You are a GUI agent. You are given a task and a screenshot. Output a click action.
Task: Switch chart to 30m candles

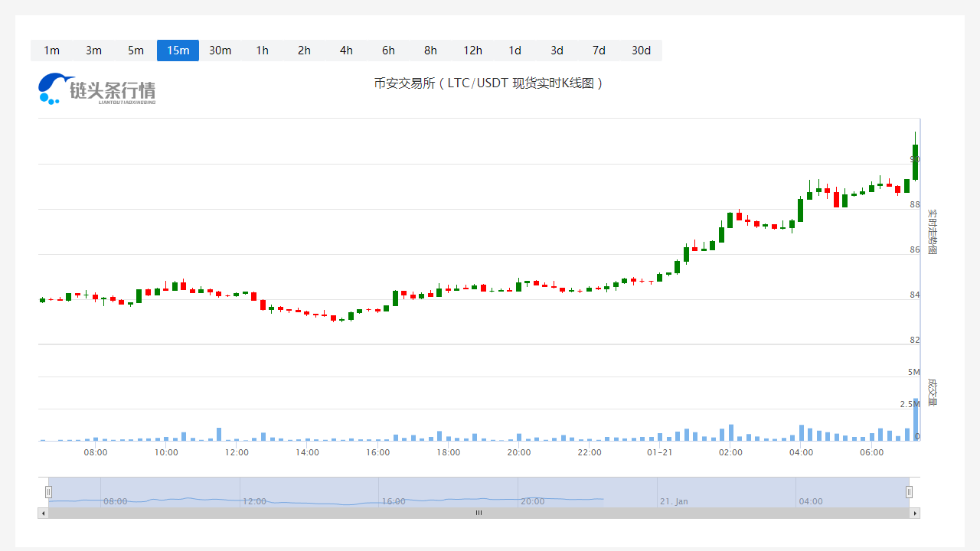pos(220,51)
